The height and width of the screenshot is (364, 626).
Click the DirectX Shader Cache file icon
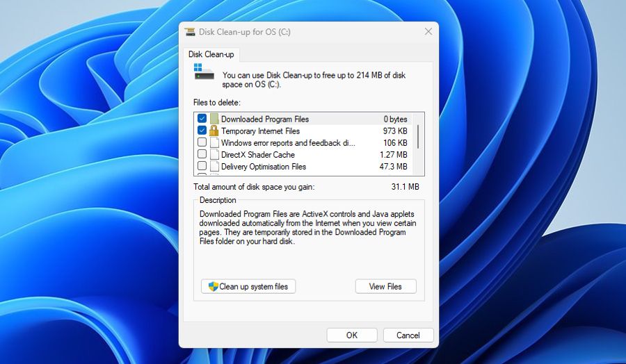click(214, 154)
